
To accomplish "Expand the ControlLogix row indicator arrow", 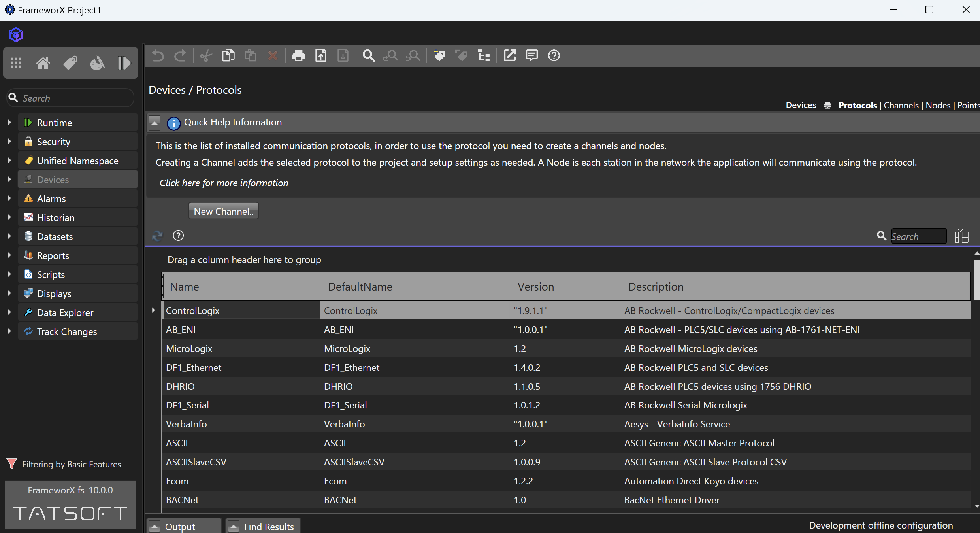I will click(153, 310).
